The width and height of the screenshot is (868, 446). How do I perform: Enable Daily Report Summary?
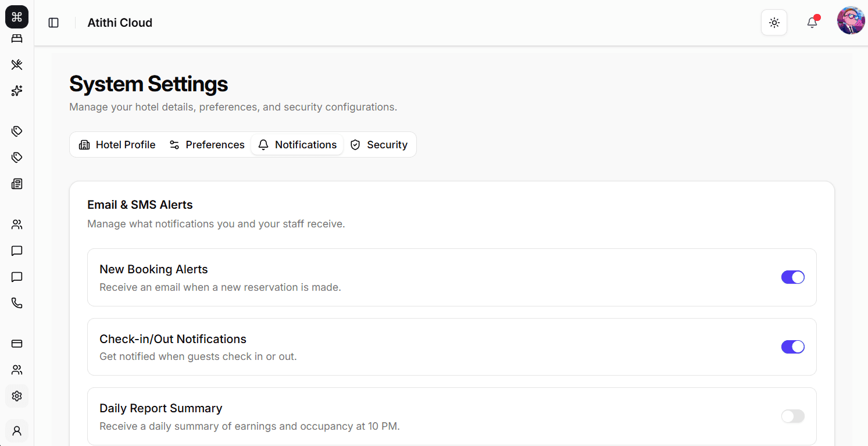pos(793,416)
